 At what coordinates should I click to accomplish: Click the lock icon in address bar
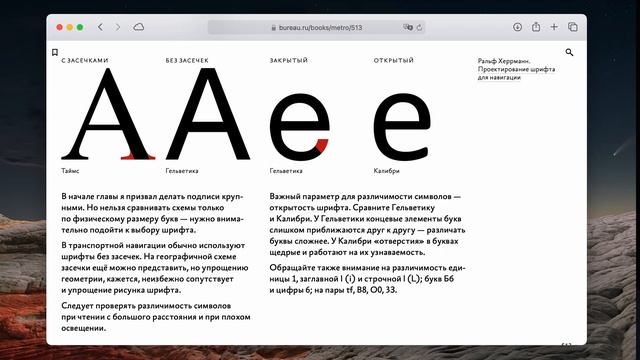coord(273,28)
